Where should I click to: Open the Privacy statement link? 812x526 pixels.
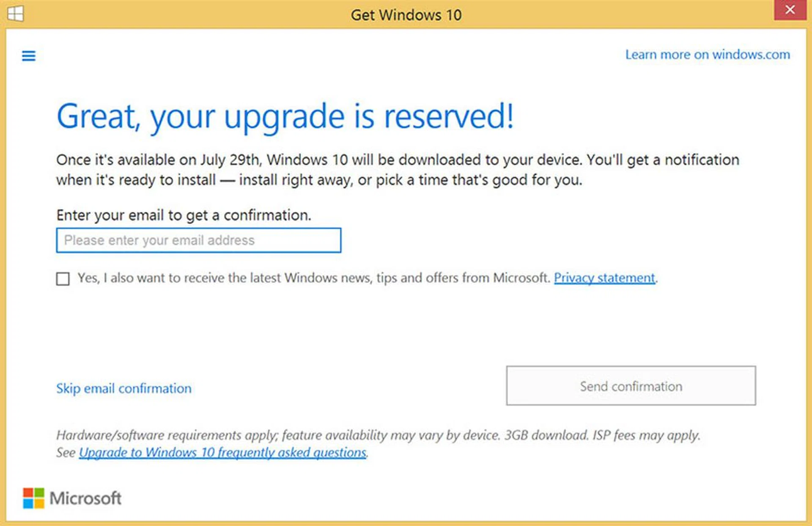point(604,278)
